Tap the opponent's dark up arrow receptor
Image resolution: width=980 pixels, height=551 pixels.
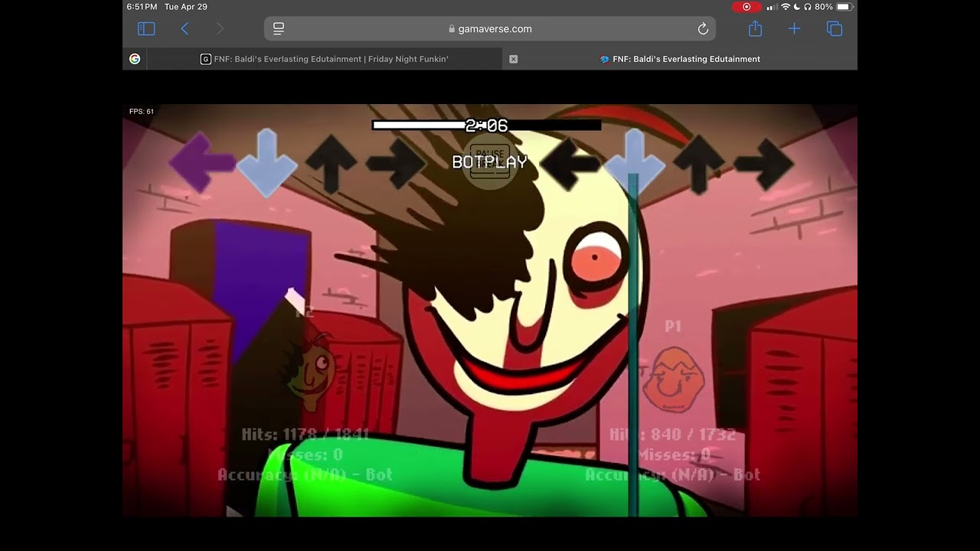331,162
